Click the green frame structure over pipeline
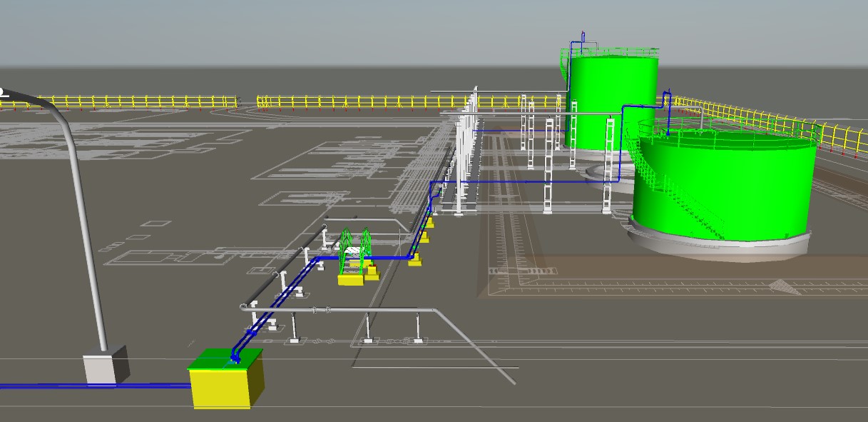This screenshot has width=868, height=422. tap(354, 245)
